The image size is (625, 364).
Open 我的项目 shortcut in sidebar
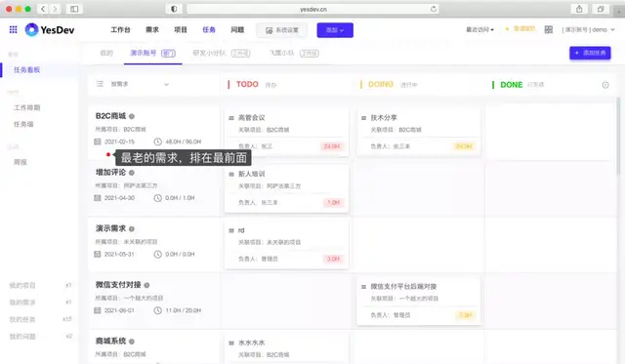(x=40, y=286)
